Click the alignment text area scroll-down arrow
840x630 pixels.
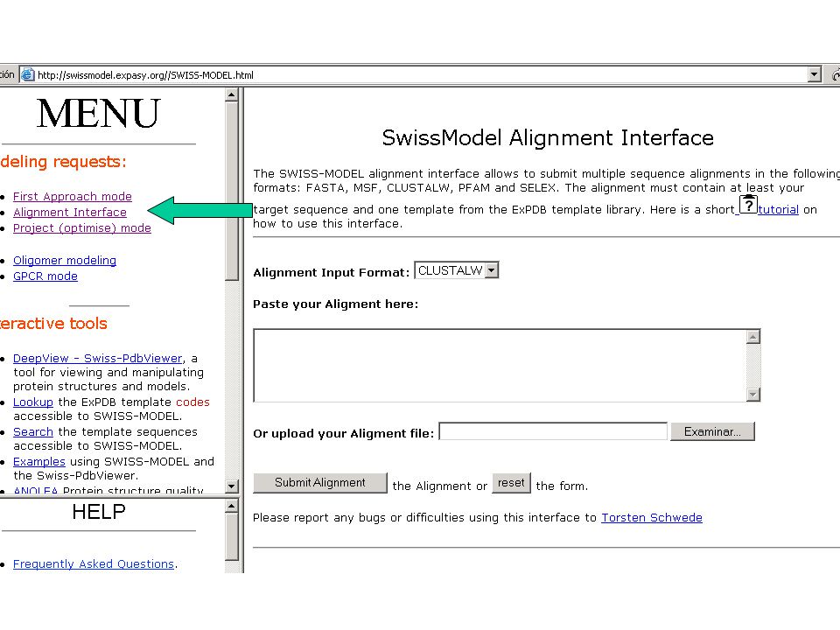click(x=753, y=395)
